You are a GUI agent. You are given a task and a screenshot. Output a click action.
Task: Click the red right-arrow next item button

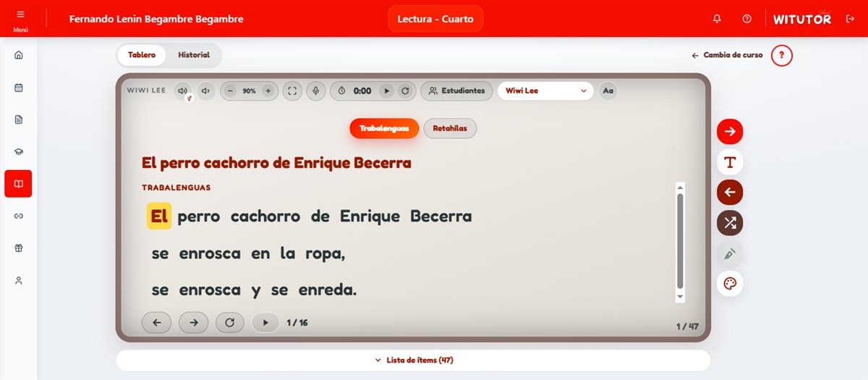pos(730,131)
